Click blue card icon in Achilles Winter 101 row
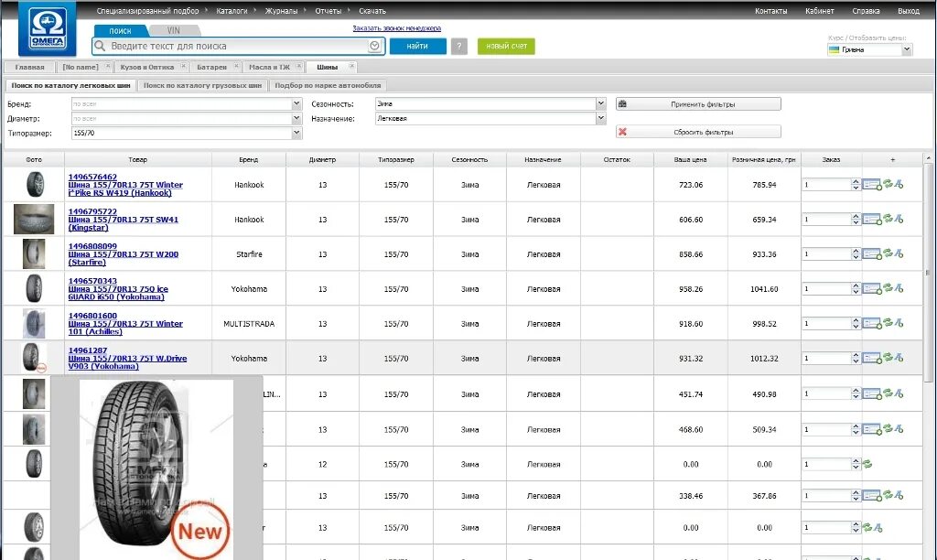This screenshot has height=560, width=937. 872,324
